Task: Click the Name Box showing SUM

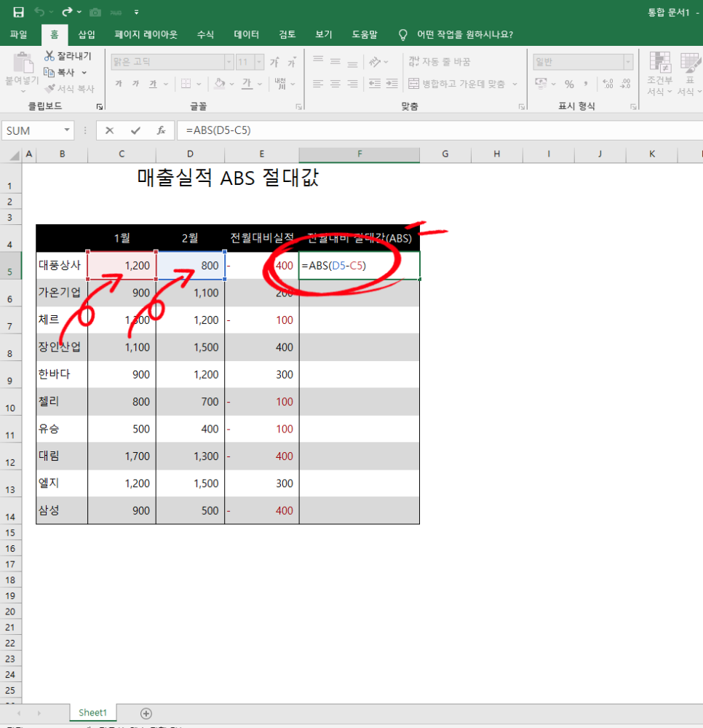Action: point(37,130)
